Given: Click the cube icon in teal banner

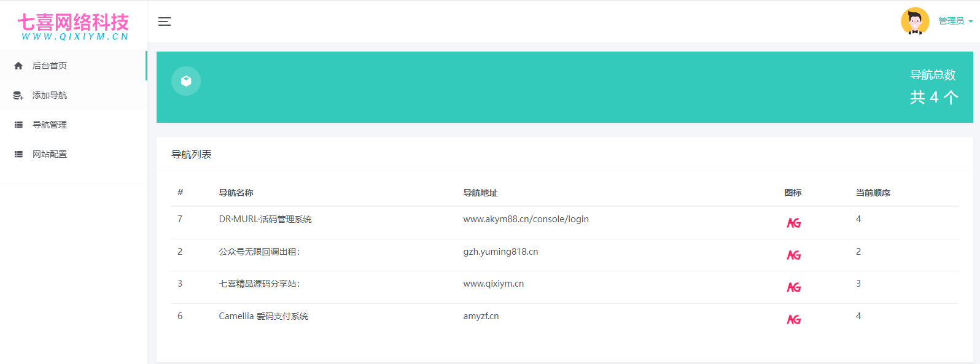Looking at the screenshot, I should click(186, 81).
